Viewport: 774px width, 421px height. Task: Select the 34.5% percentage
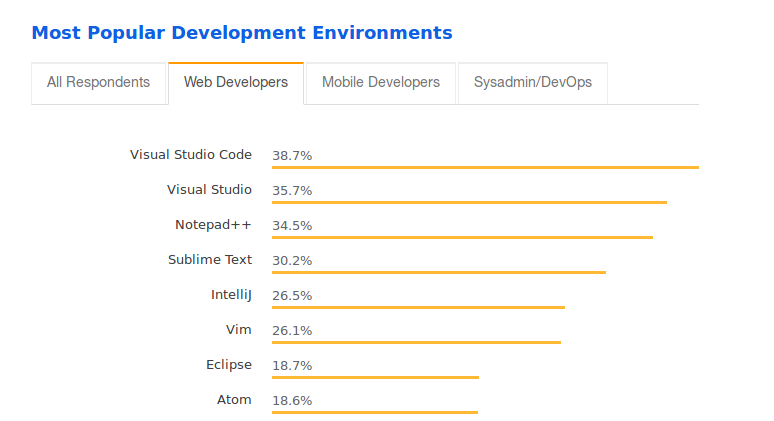292,226
